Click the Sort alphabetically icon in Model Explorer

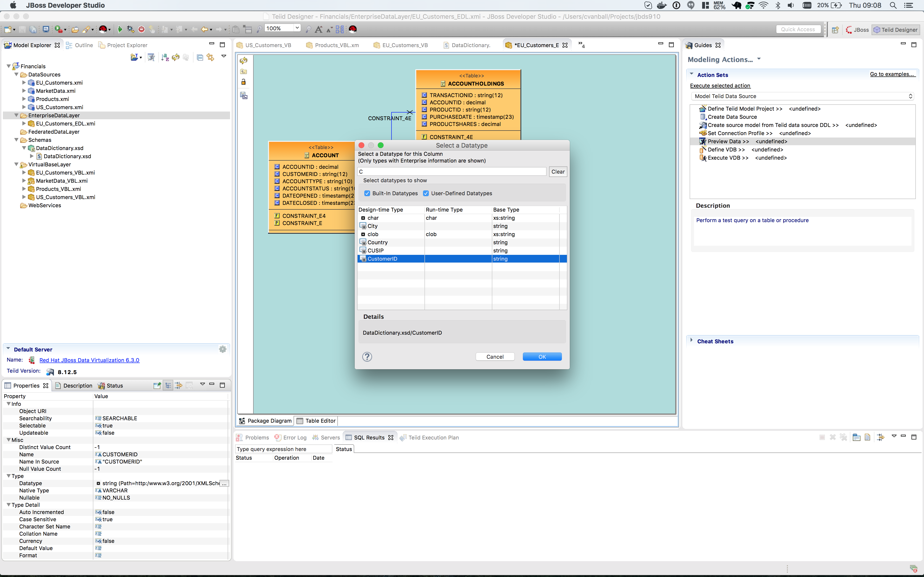coord(165,57)
